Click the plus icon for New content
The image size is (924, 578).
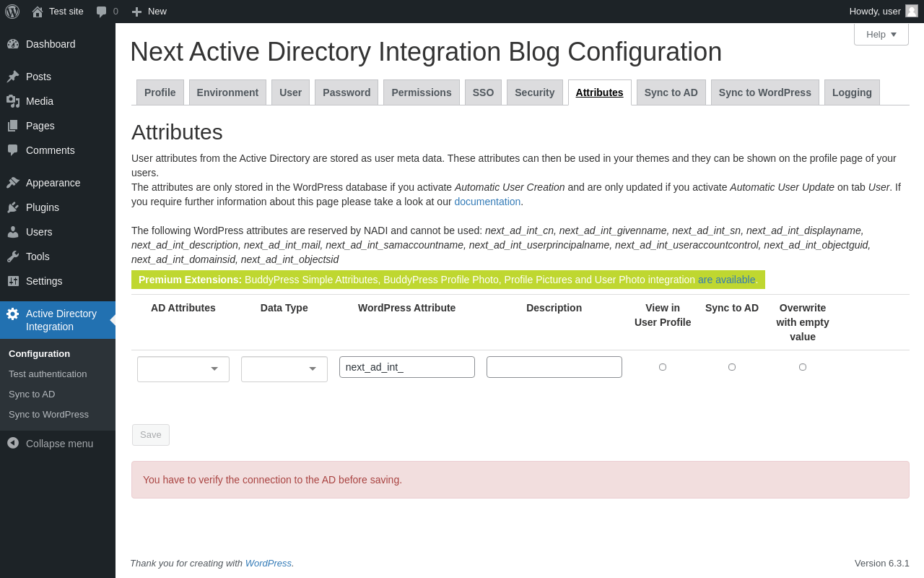pos(136,12)
